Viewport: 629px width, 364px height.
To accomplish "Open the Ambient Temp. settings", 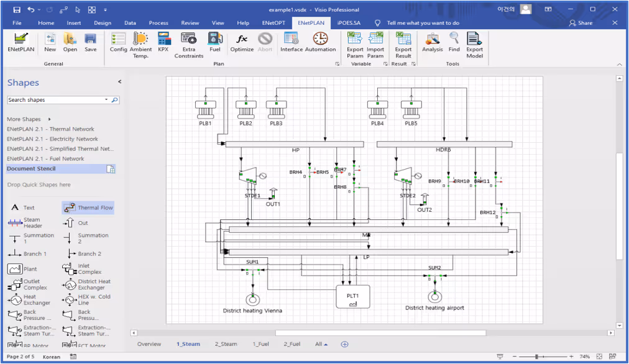I will (x=140, y=45).
